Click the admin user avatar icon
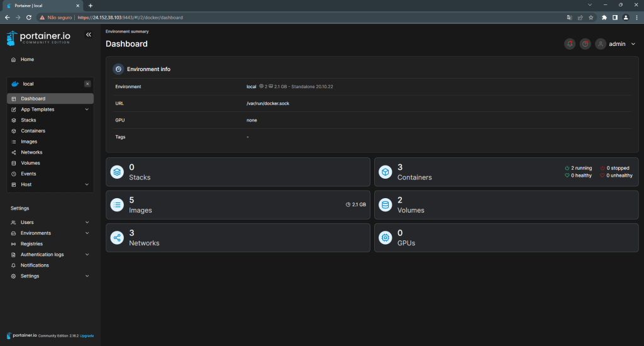The image size is (644, 346). point(601,44)
